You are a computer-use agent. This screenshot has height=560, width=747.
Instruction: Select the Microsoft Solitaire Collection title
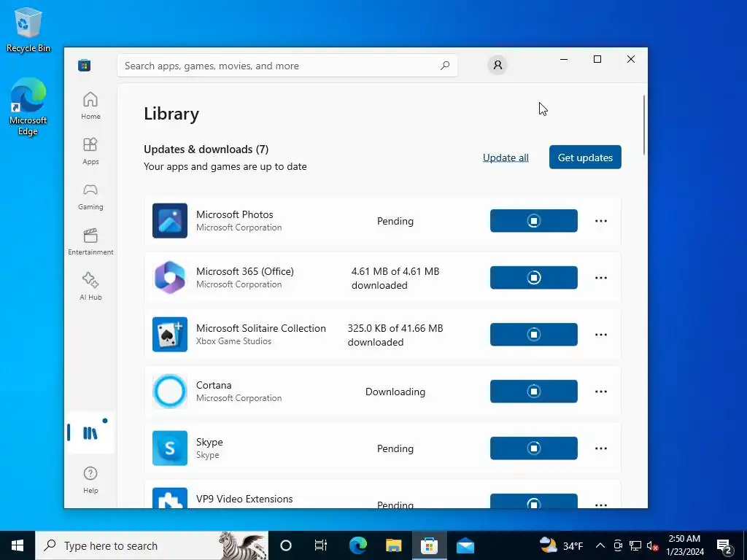[x=261, y=328]
